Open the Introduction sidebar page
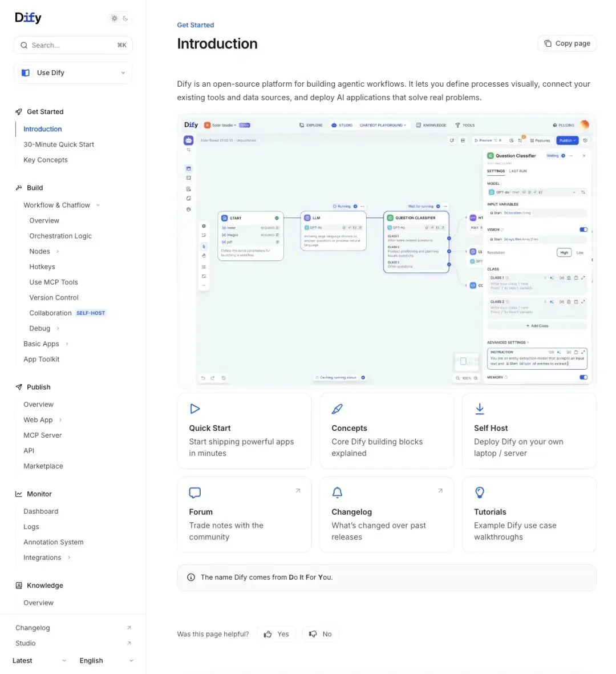The width and height of the screenshot is (616, 674). point(43,129)
